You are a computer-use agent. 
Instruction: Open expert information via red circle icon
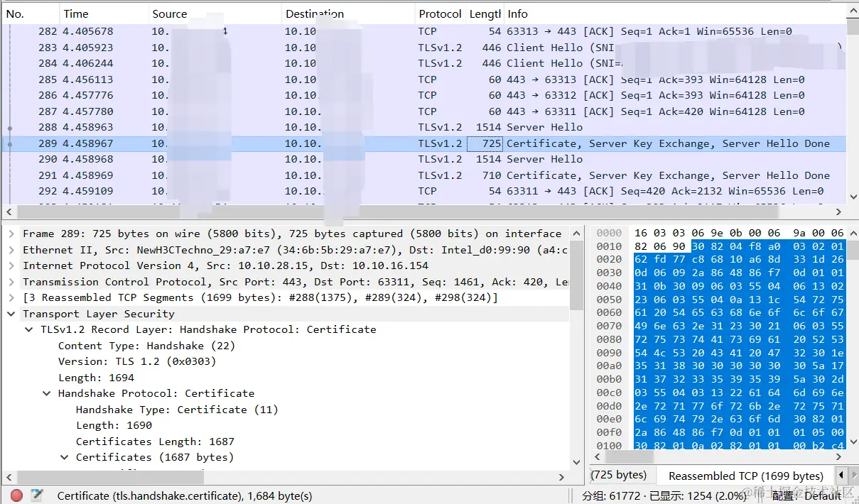point(16,495)
